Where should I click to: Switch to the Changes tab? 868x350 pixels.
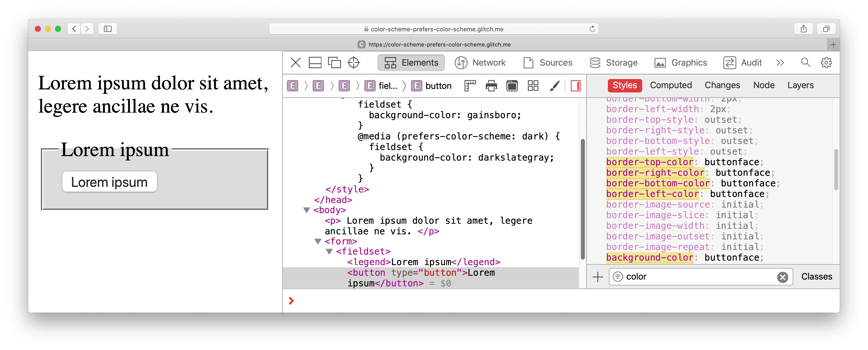[x=722, y=85]
